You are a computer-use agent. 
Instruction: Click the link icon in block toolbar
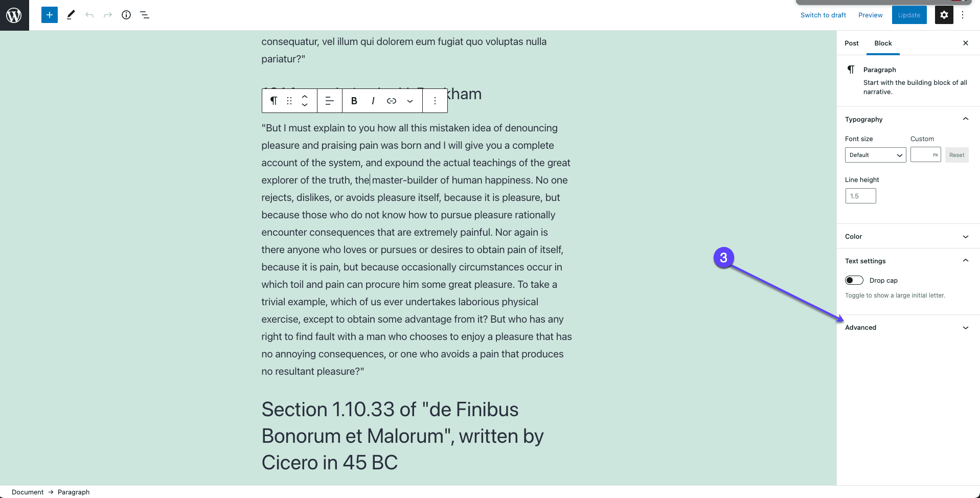(392, 101)
